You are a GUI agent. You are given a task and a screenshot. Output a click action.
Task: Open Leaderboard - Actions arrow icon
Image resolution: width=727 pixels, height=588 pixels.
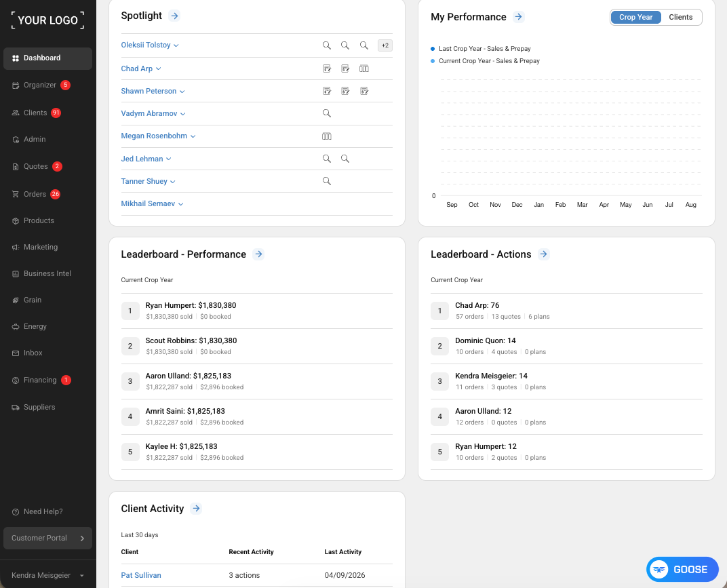(x=543, y=254)
